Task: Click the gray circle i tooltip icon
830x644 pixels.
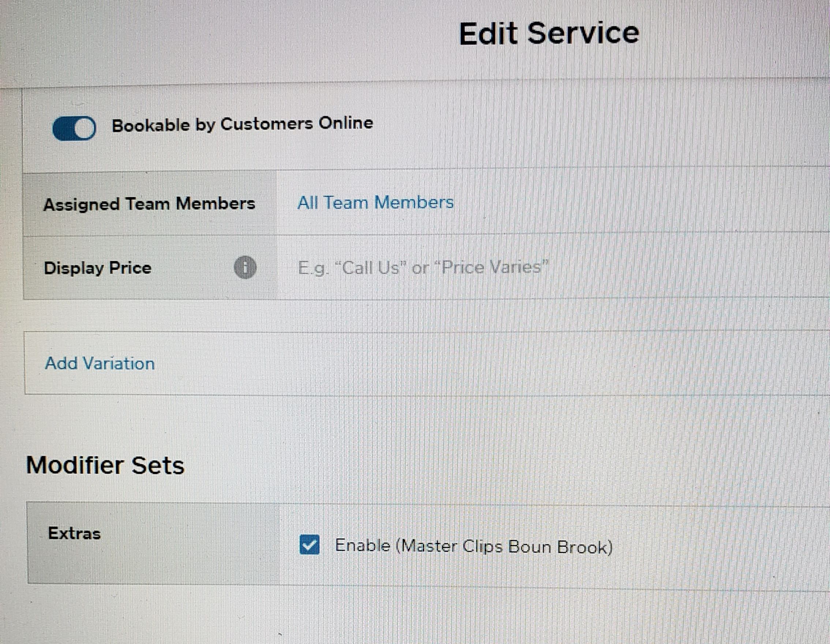Action: click(245, 267)
